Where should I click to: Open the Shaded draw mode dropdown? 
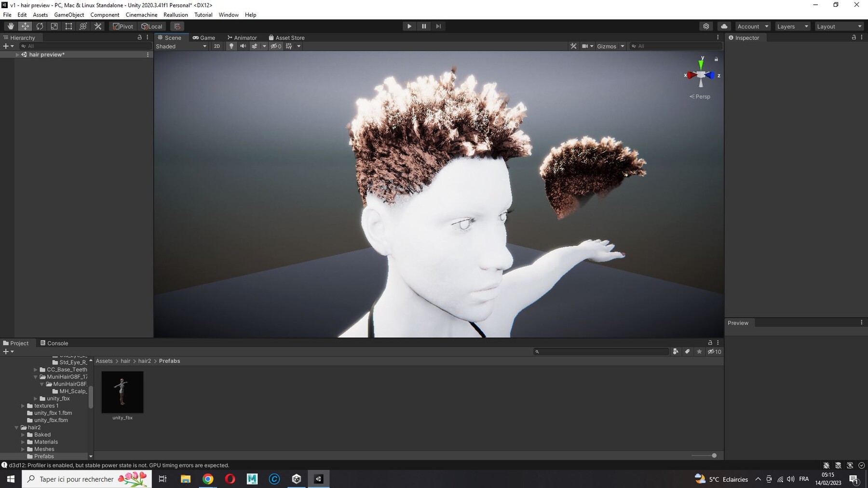181,46
